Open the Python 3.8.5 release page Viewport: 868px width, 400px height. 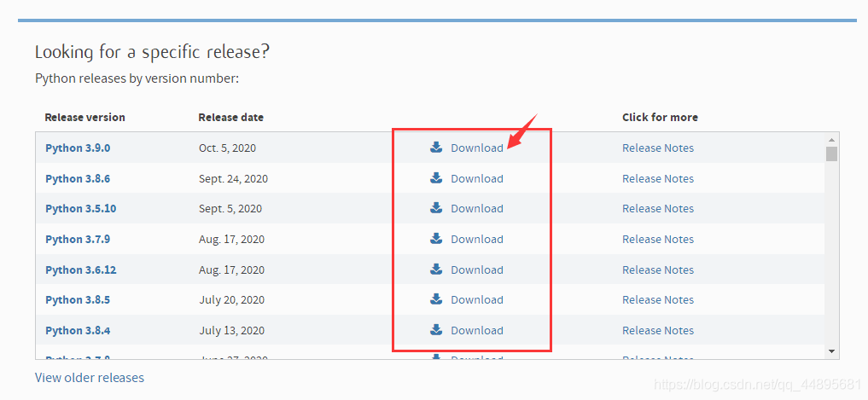78,300
